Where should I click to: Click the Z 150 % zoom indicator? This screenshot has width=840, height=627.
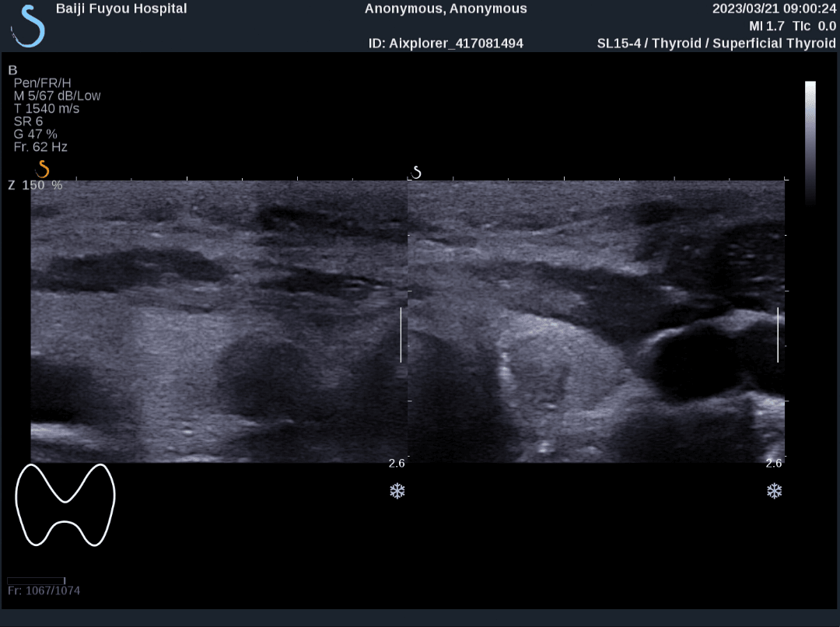coord(35,185)
